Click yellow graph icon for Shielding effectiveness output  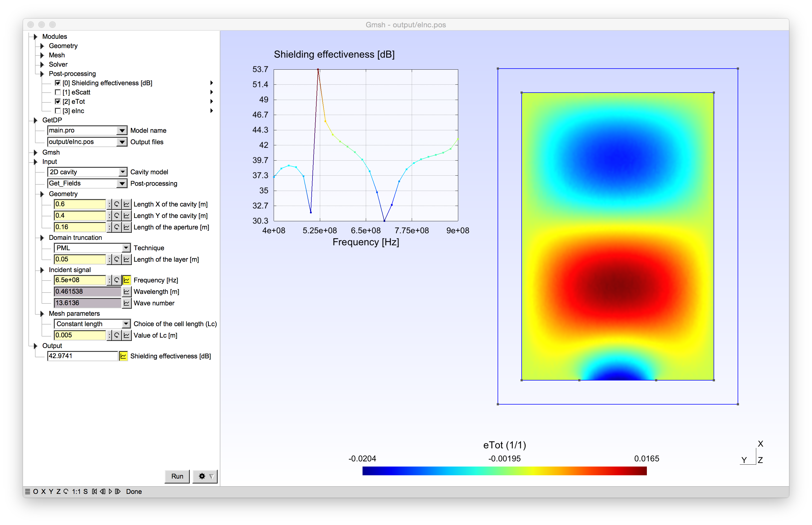pos(123,356)
